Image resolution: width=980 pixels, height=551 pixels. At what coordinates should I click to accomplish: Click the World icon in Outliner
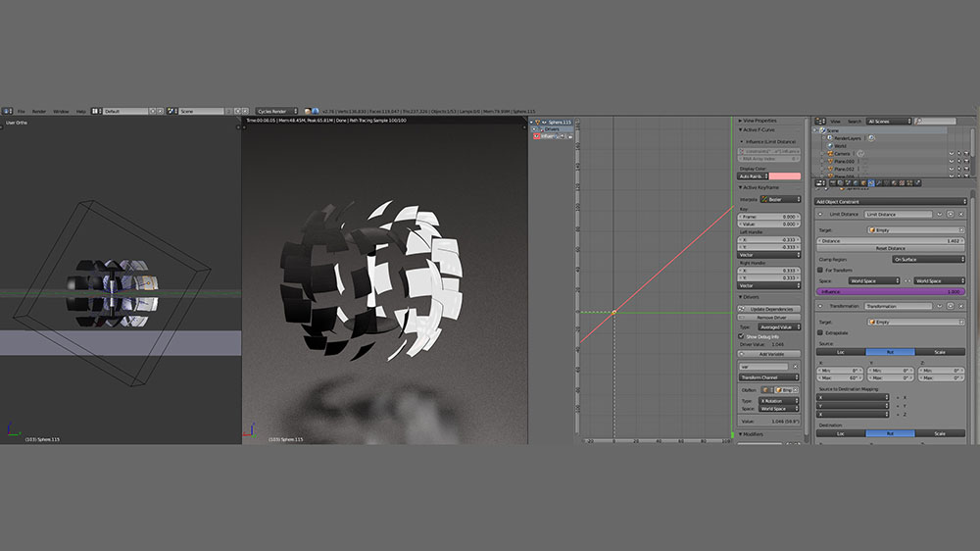(830, 146)
